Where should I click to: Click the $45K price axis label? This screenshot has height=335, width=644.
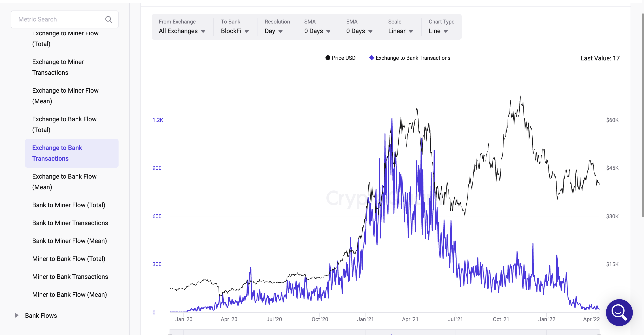coord(612,168)
